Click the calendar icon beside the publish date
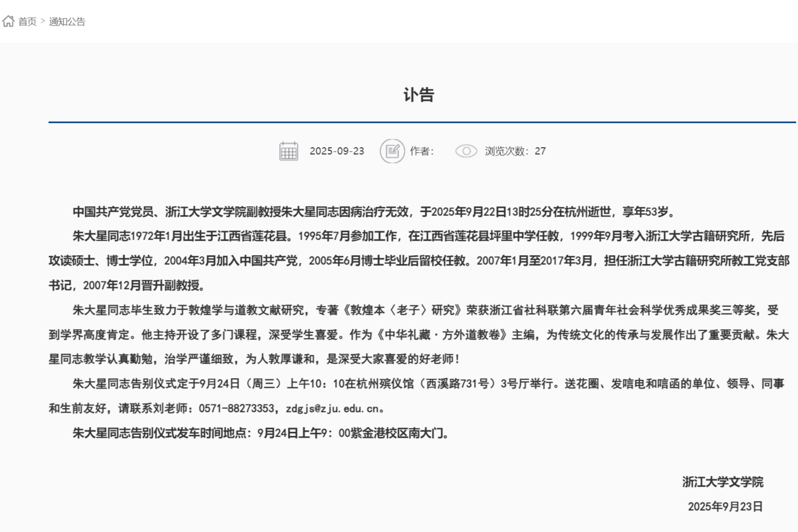798x532 pixels. click(x=289, y=151)
